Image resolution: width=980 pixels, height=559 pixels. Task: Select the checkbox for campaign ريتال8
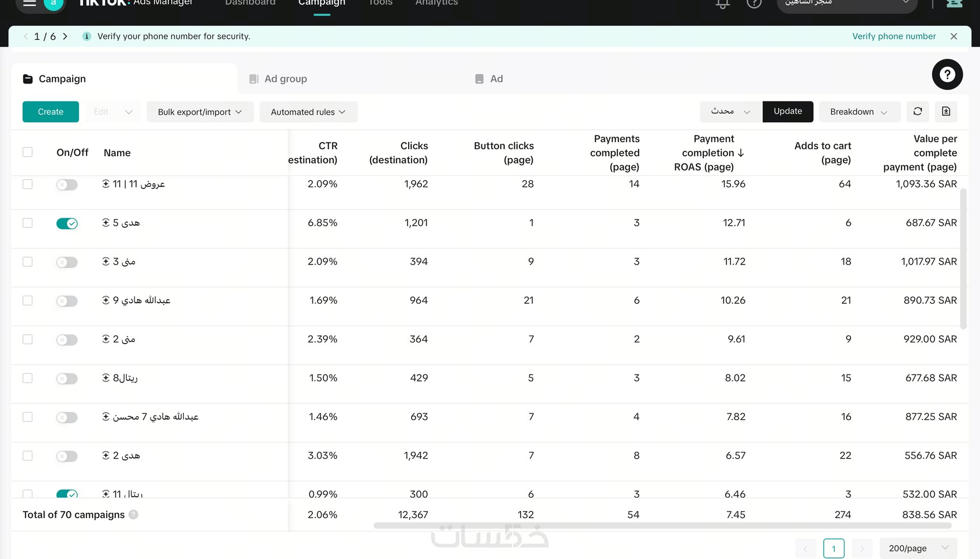28,378
